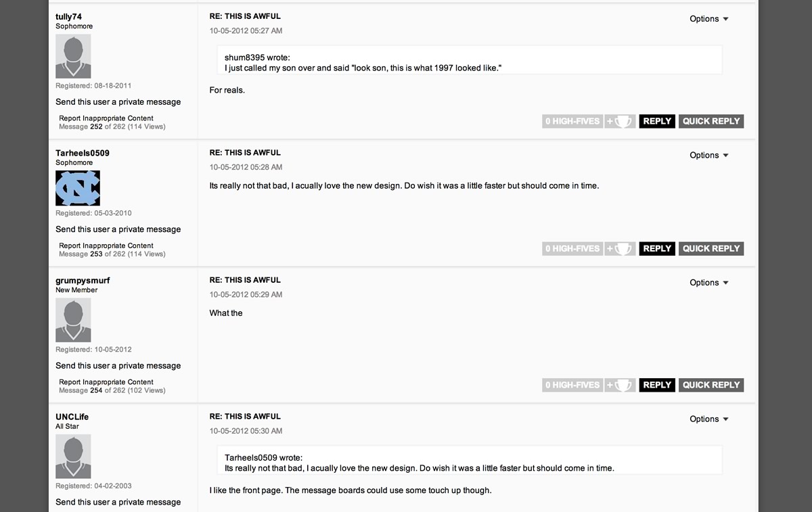Click the 0 HIGH-FIVES counter on grumpysmurf's post
This screenshot has width=812, height=512.
tap(572, 384)
